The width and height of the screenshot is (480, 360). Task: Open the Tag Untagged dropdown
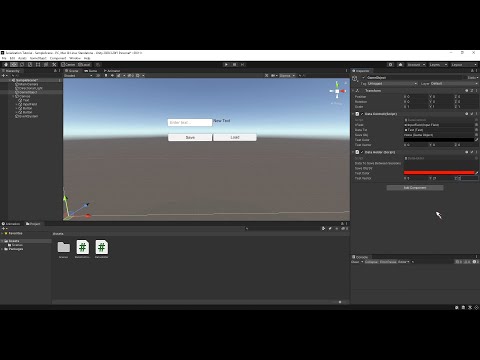point(392,83)
